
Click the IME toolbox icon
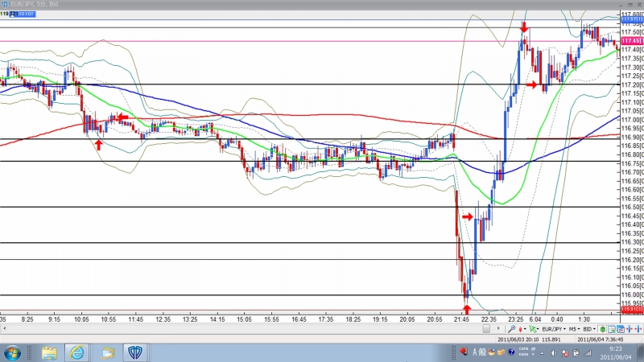tap(501, 352)
